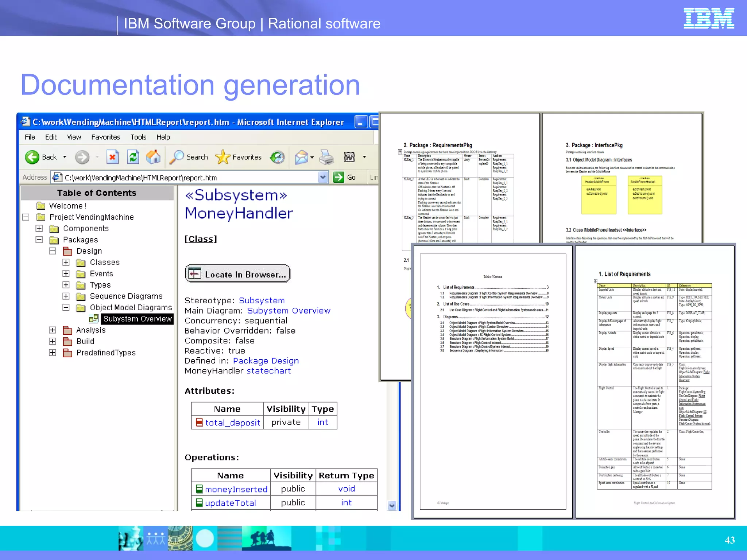The image size is (747, 560).
Task: Expand the Build package node
Action: (x=53, y=341)
